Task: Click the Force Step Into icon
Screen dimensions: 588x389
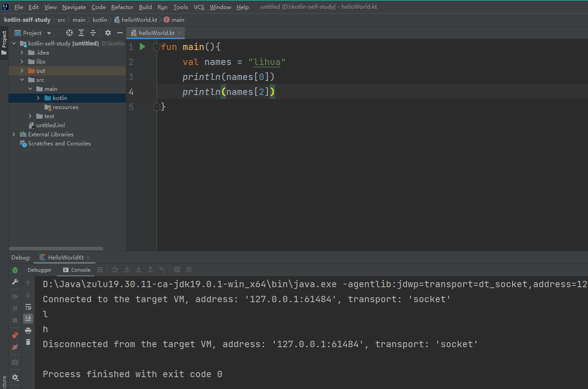Action: coord(138,269)
